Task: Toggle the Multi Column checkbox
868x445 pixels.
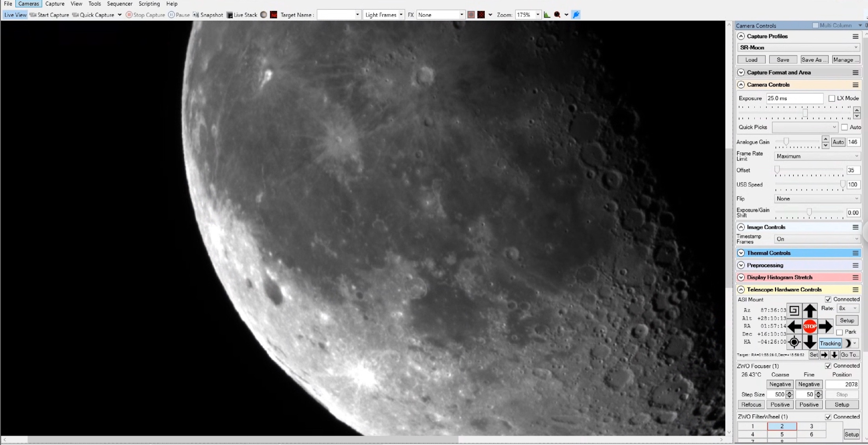Action: [815, 25]
